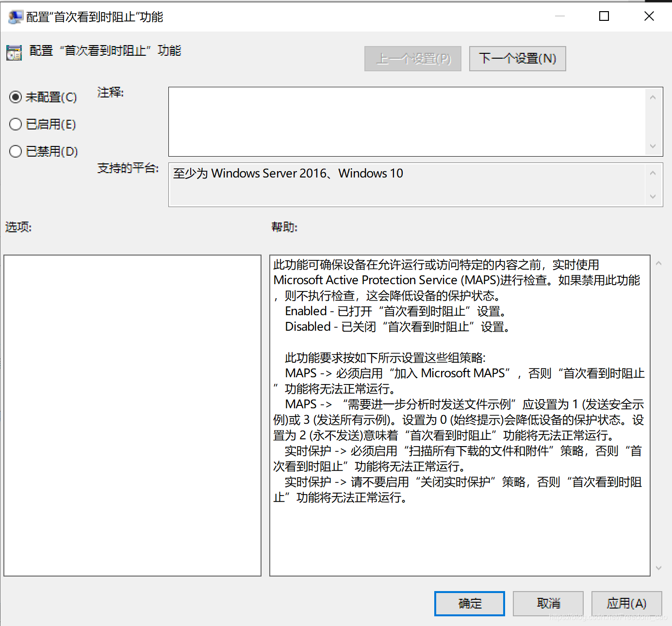The image size is (672, 626).
Task: Click the disabled 上一个设置(P) button
Action: 413,59
